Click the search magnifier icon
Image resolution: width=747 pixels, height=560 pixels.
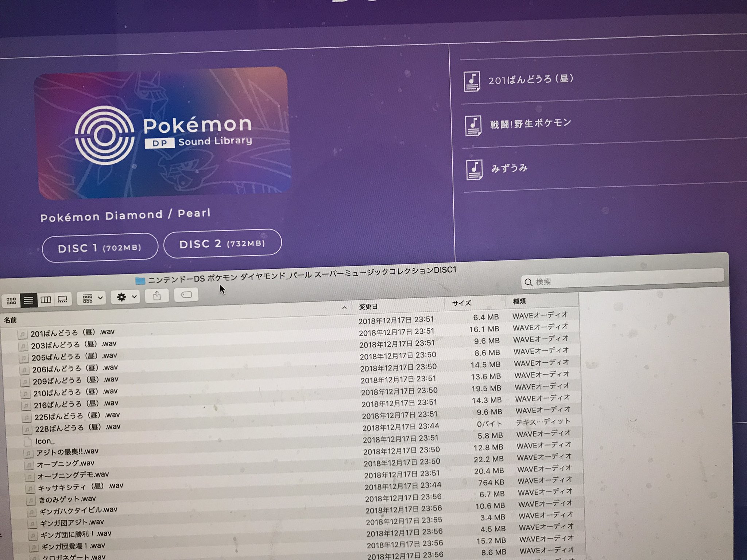(529, 282)
